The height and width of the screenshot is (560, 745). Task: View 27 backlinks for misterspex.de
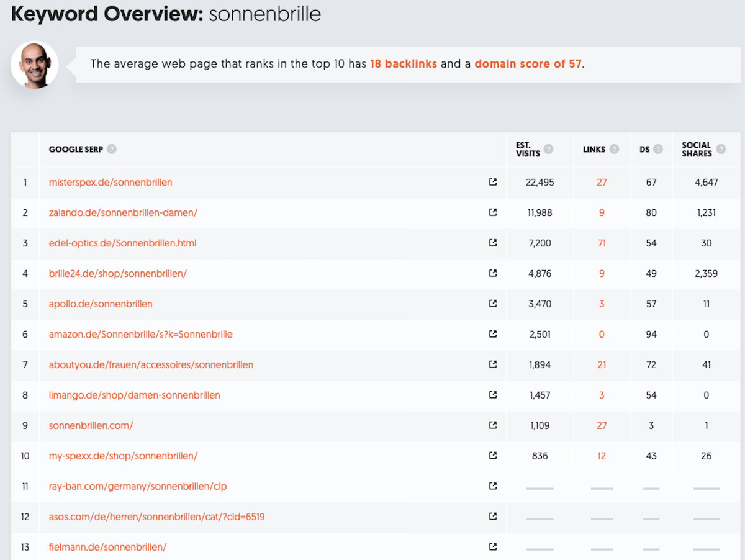[x=602, y=183]
